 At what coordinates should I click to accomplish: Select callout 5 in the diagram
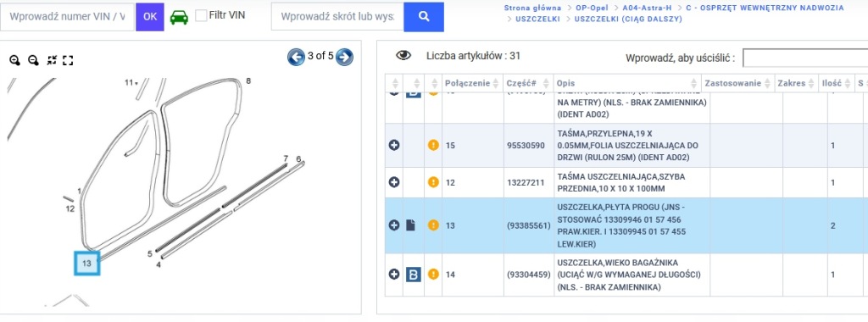click(149, 254)
